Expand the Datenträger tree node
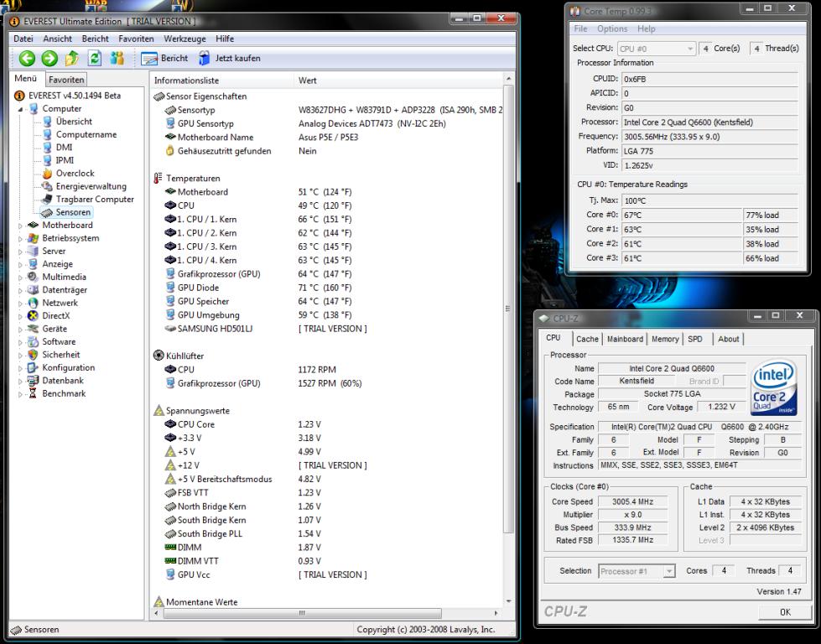The height and width of the screenshot is (644, 821). [x=20, y=290]
